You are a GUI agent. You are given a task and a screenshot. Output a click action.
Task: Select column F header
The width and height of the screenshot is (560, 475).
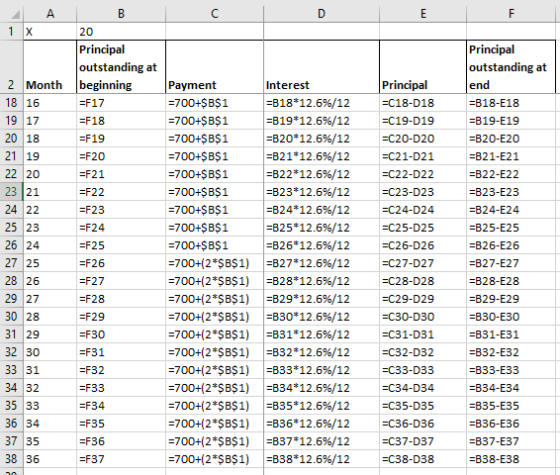click(x=511, y=14)
